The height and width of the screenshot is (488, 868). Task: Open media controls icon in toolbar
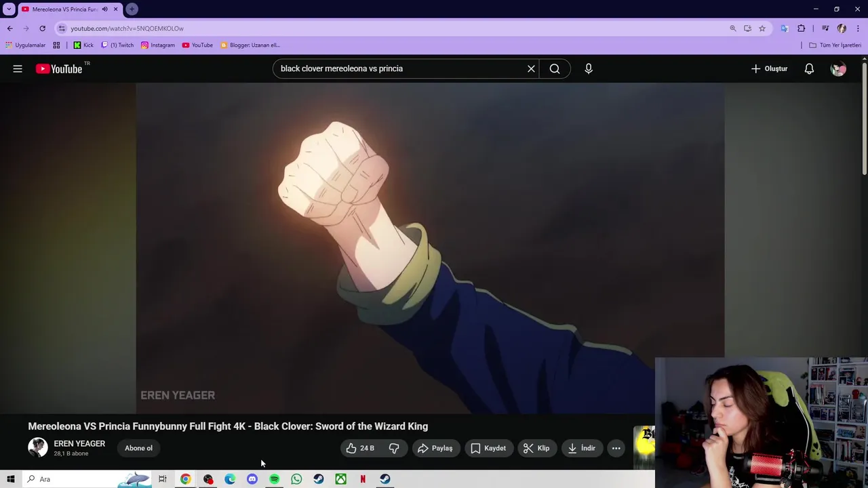pyautogui.click(x=825, y=28)
